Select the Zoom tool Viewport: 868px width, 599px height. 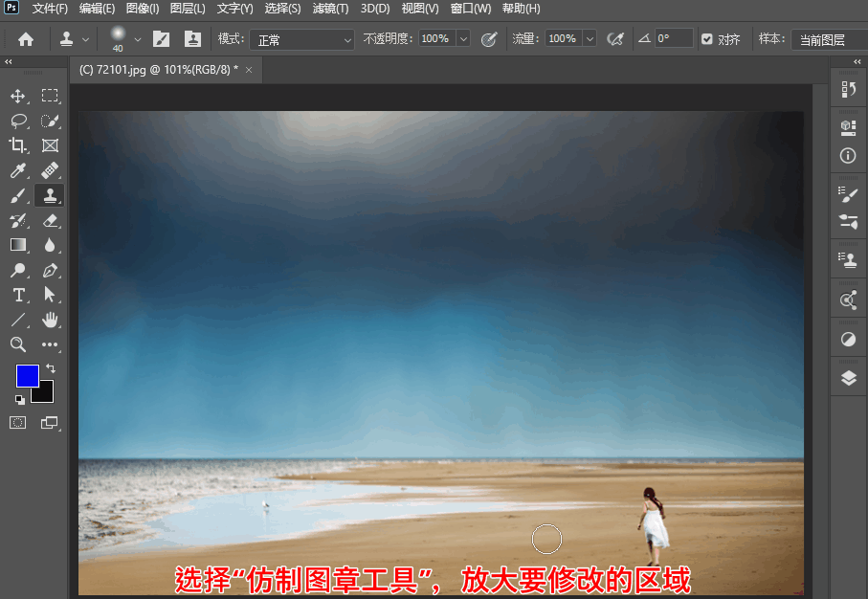coord(18,344)
